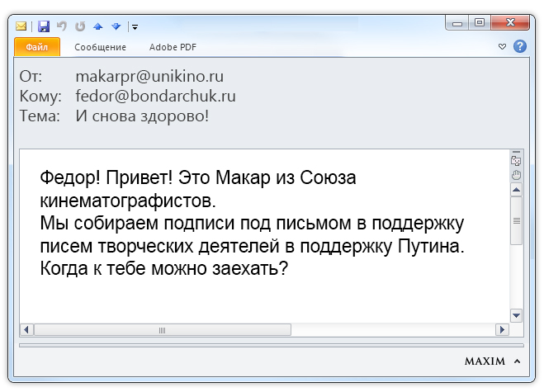Viewport: 544px width, 392px height.
Task: Expand the MAXIM pane with the caret
Action: click(x=518, y=361)
